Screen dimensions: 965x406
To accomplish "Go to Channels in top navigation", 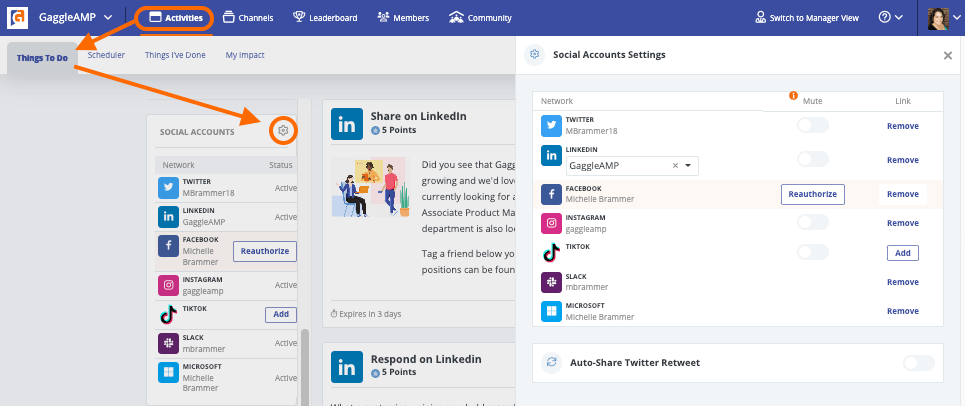I will tap(248, 18).
